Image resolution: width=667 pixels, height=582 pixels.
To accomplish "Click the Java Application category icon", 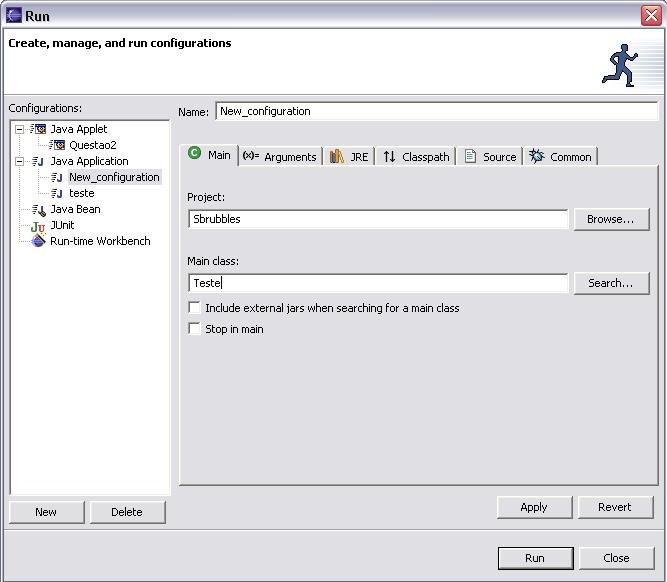I will pyautogui.click(x=38, y=161).
